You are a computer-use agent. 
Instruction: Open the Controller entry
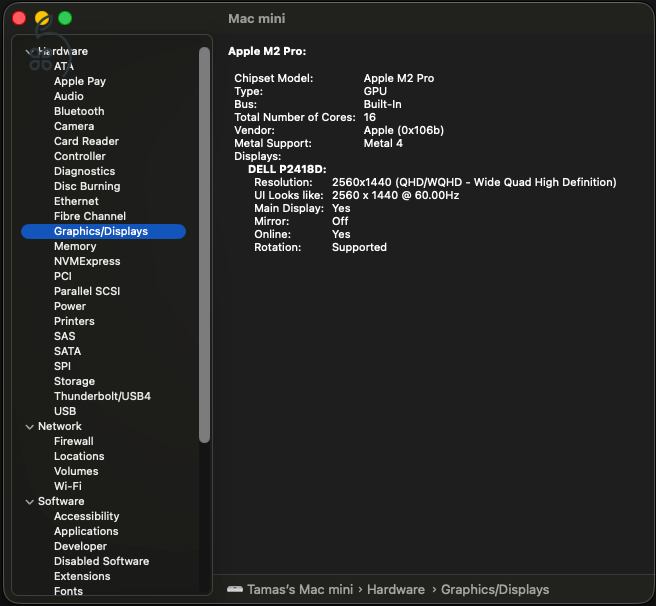(x=79, y=156)
